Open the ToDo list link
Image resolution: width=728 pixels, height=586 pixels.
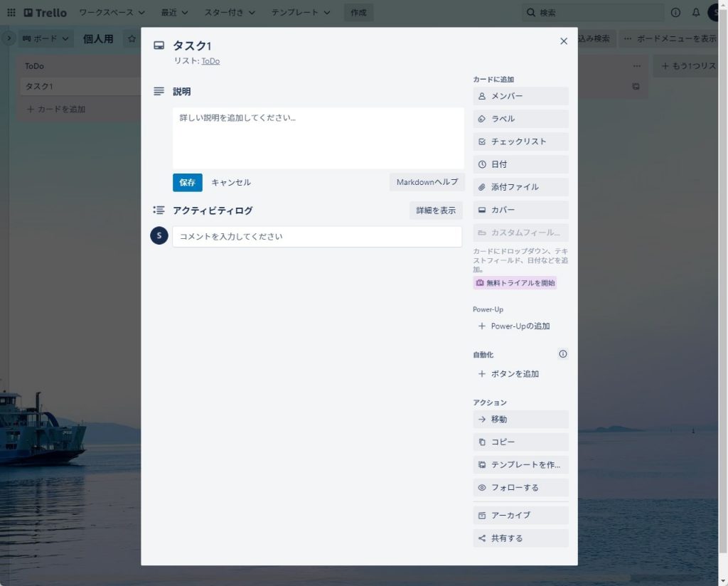[210, 61]
